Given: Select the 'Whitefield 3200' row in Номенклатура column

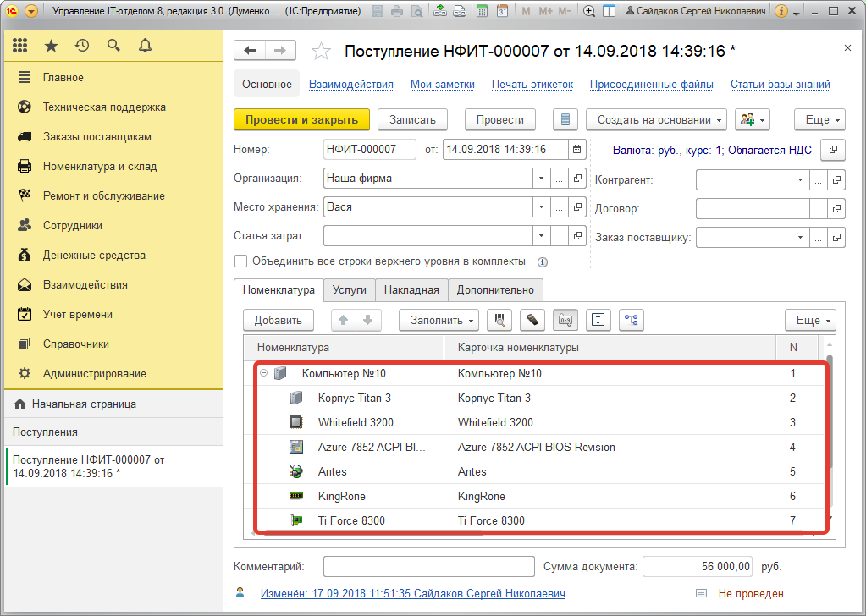Looking at the screenshot, I should (356, 423).
